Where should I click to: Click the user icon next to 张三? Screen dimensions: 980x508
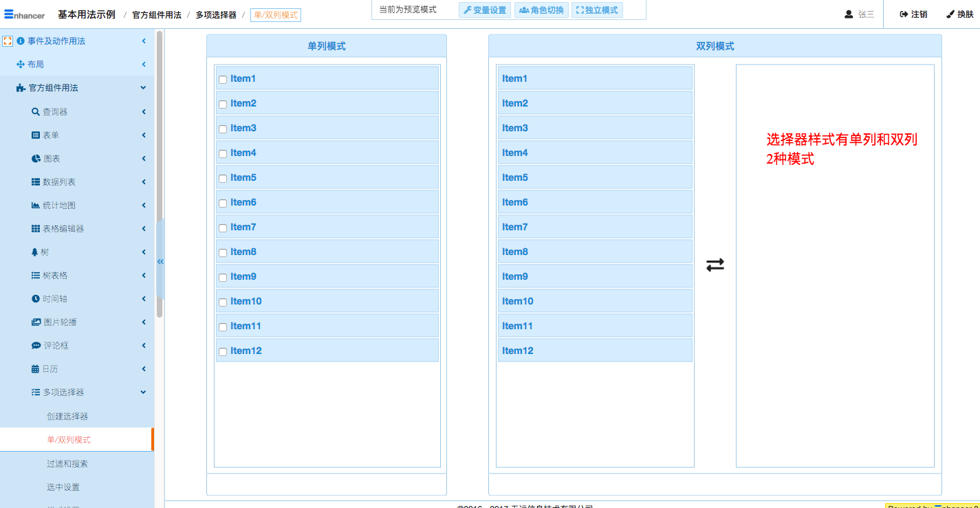pyautogui.click(x=849, y=14)
